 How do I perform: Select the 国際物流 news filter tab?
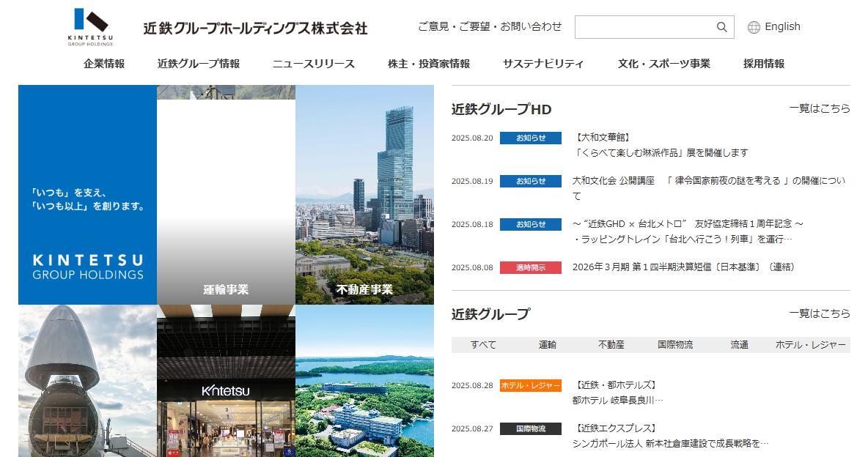[x=674, y=345]
